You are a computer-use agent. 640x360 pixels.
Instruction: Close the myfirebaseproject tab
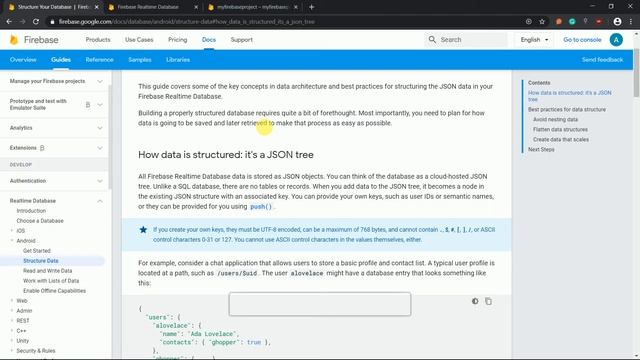click(x=296, y=7)
